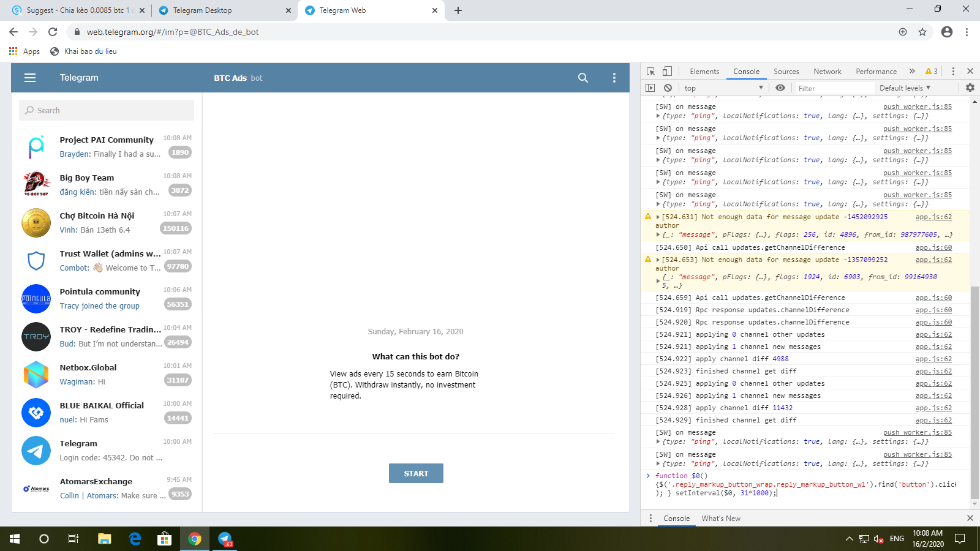Open console settings gear
The width and height of the screenshot is (980, 551).
970,88
